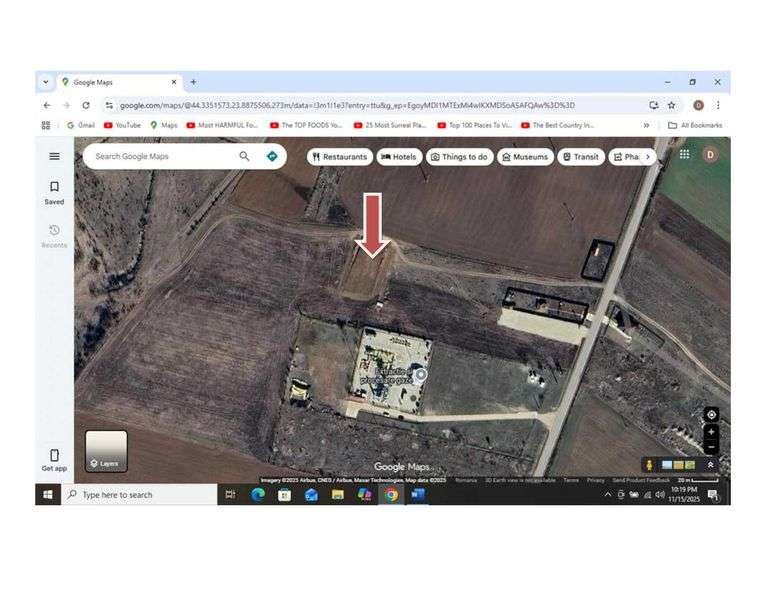Open the install app icon in address bar
This screenshot has height=600, width=776.
click(654, 105)
